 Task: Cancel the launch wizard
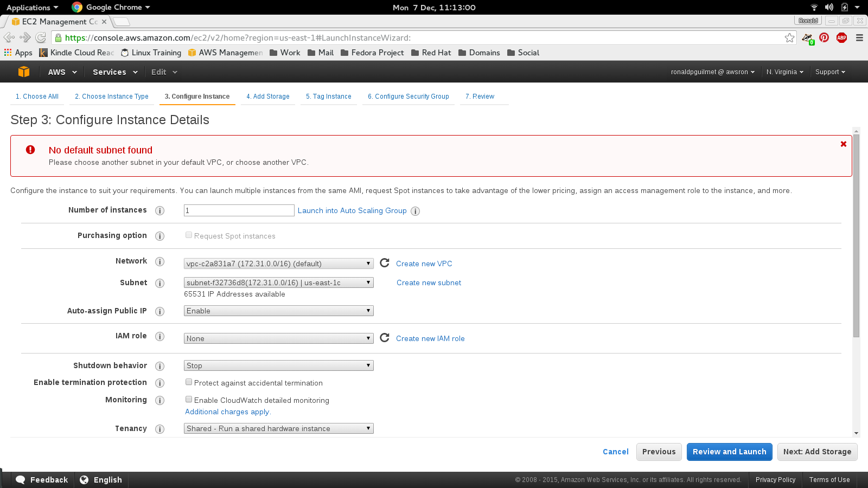(616, 452)
